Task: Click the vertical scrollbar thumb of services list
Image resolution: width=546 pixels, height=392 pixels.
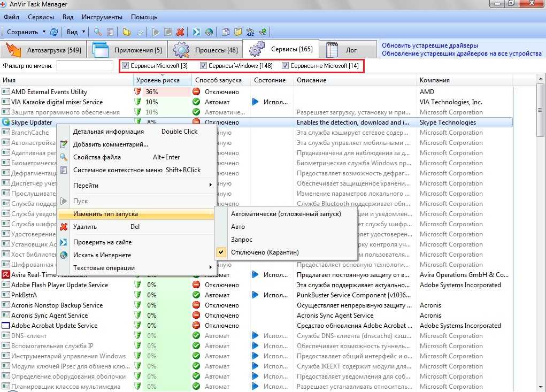Action: (x=540, y=110)
